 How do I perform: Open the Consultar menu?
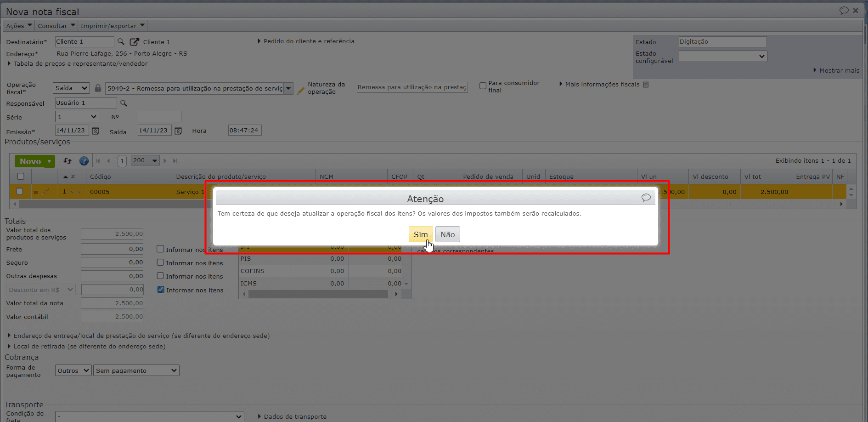point(56,26)
